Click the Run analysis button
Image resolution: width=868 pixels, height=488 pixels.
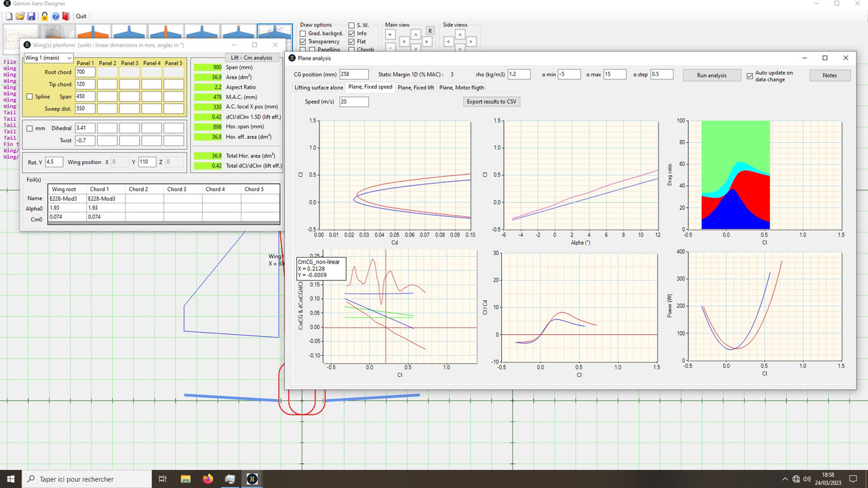coord(711,75)
